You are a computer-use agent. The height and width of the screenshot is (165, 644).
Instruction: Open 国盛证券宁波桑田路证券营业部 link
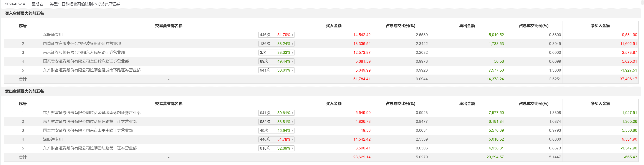pyautogui.click(x=82, y=43)
